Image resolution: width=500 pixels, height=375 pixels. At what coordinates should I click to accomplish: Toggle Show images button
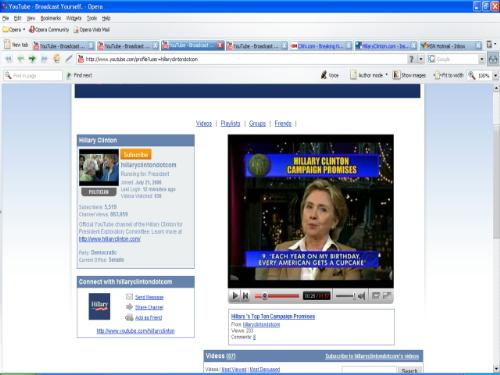tap(409, 75)
